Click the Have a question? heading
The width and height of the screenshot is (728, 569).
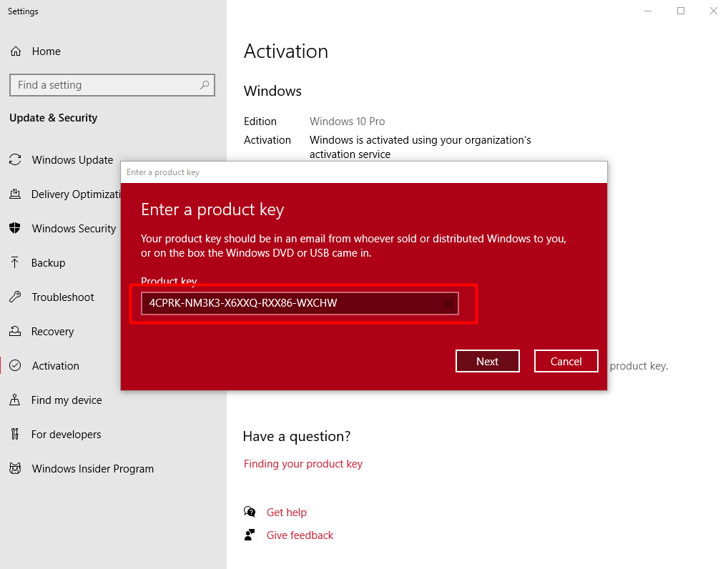[297, 436]
